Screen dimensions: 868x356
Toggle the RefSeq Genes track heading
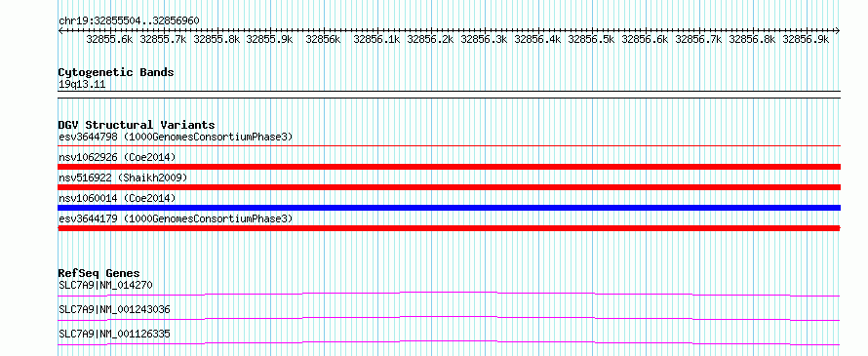99,273
